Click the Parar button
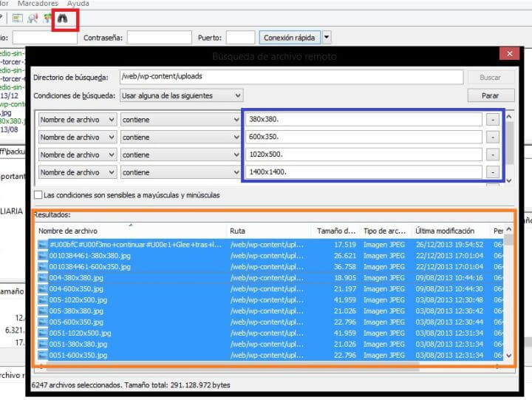 tap(491, 95)
